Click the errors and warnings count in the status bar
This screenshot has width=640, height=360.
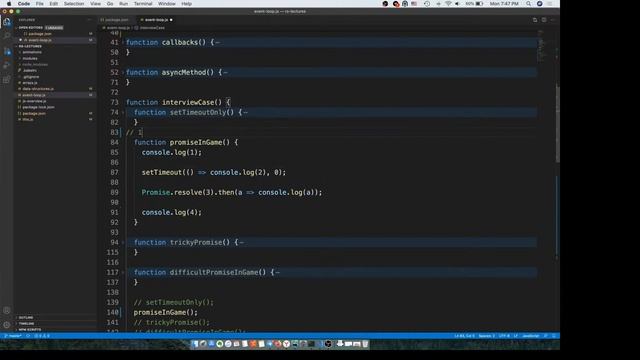coord(42,336)
